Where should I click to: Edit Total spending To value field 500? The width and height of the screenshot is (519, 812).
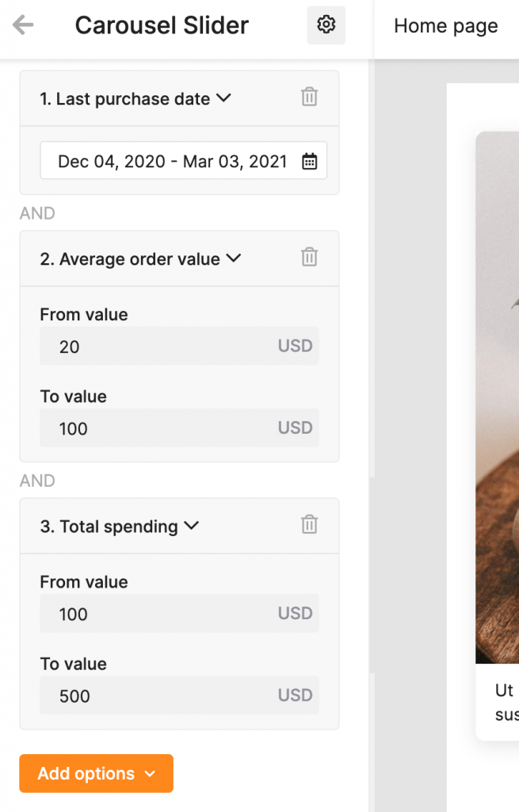point(180,695)
